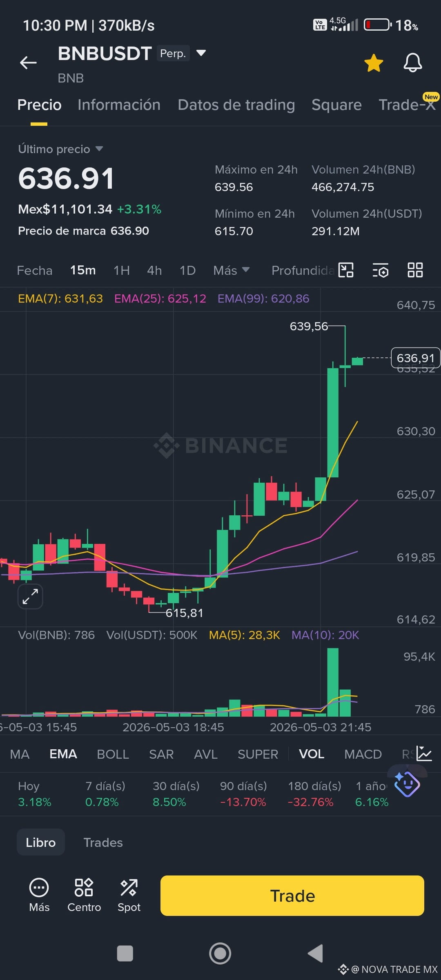Select the BOLL indicator
441x980 pixels.
point(113,754)
